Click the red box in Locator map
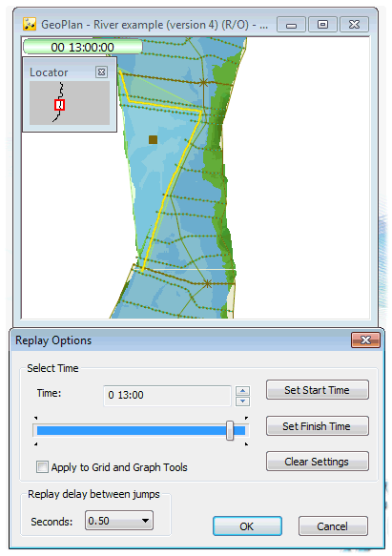The image size is (392, 556). click(x=59, y=105)
